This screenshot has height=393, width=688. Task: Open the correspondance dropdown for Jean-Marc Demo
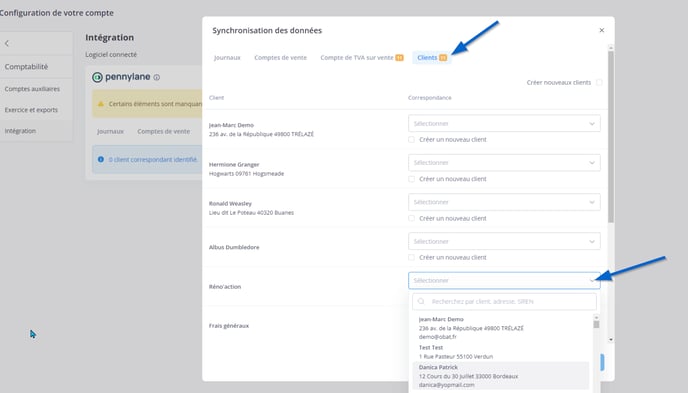point(504,124)
